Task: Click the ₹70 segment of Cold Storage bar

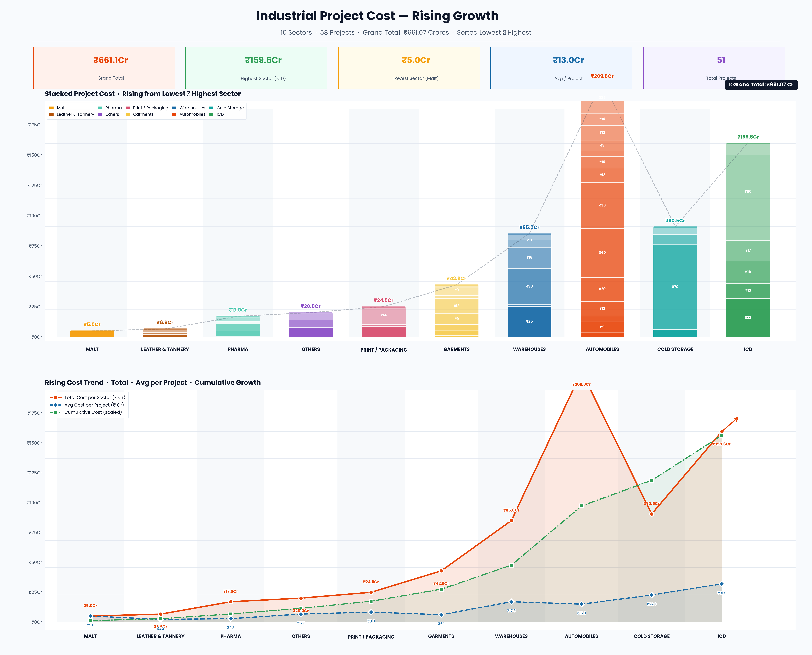Action: pos(675,287)
